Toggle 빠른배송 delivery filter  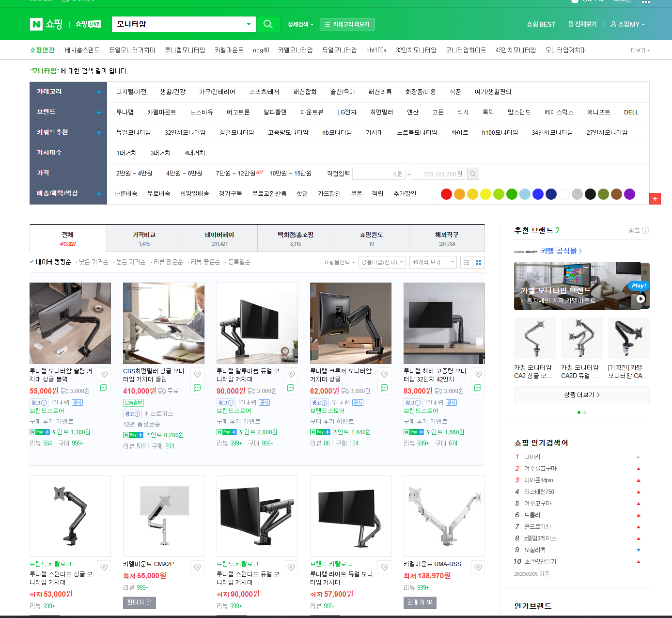click(x=126, y=194)
